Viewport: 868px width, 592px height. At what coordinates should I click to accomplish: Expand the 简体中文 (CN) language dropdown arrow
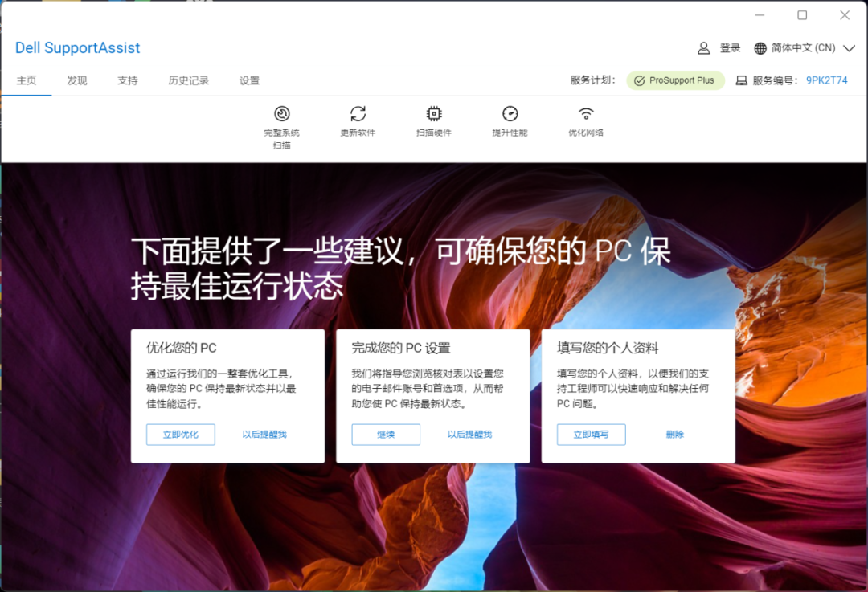pos(850,48)
